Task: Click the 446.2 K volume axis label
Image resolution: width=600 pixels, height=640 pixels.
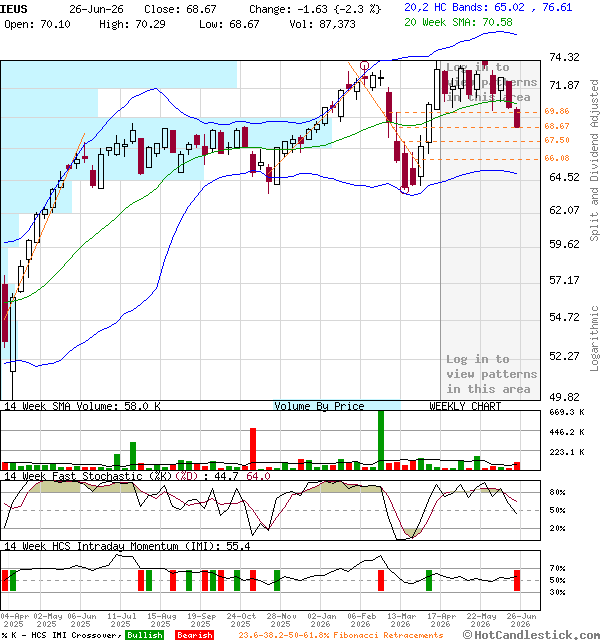Action: (567, 432)
